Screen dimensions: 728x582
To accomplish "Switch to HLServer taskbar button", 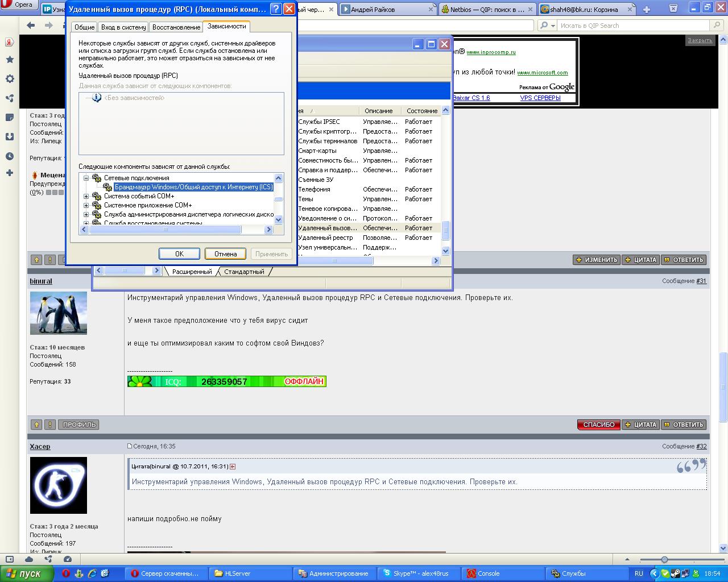I will [x=250, y=573].
